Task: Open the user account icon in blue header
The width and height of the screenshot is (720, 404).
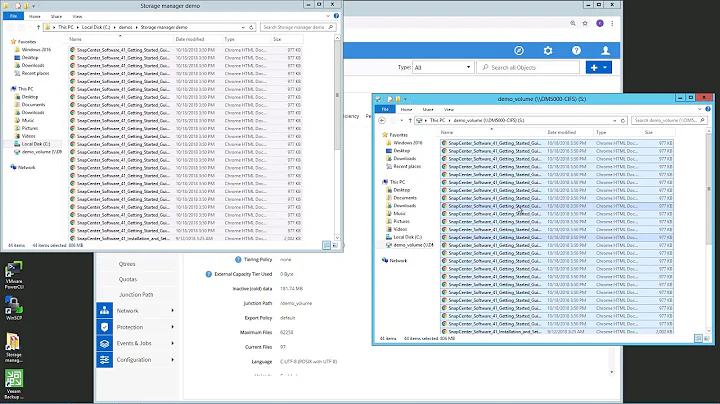Action: pyautogui.click(x=606, y=50)
